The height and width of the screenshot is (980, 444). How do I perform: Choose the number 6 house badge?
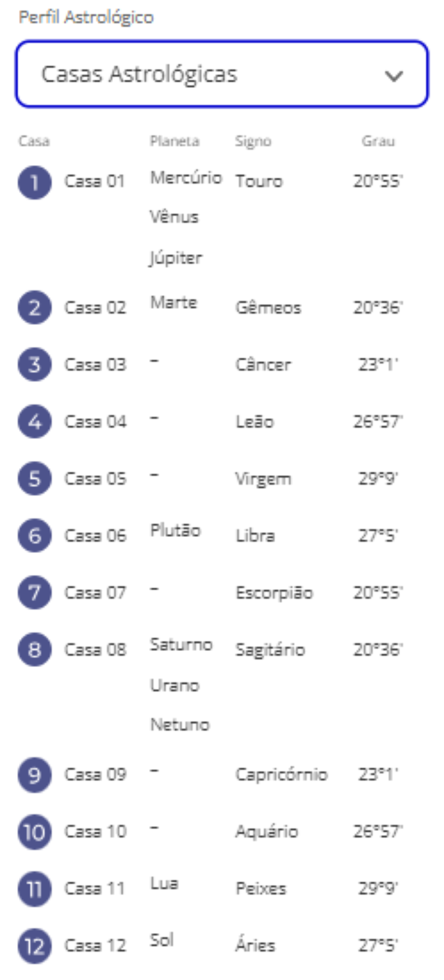pos(34,536)
